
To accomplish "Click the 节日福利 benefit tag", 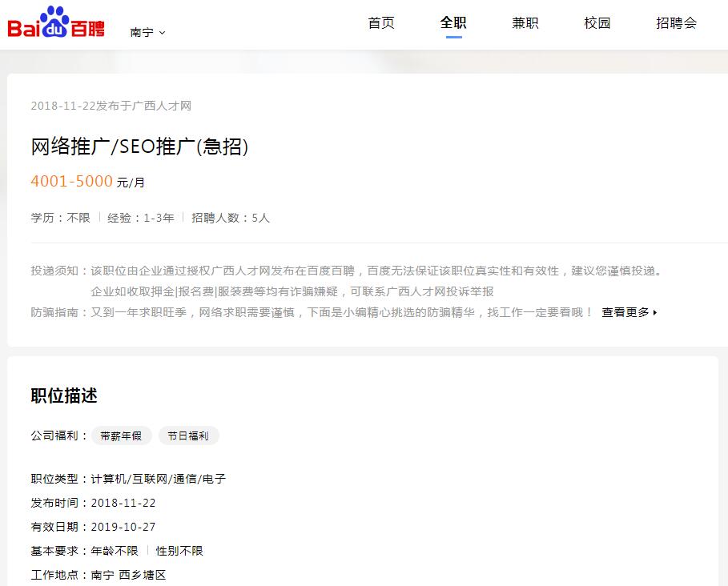I will pyautogui.click(x=188, y=435).
